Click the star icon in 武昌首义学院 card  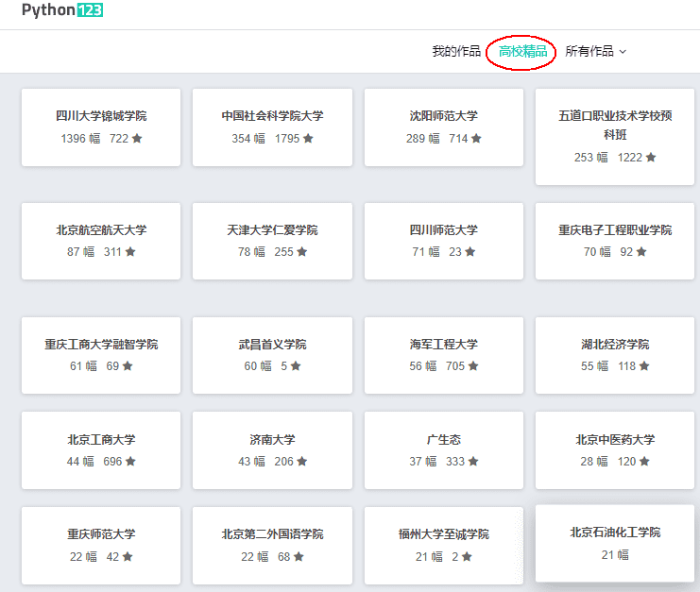coord(296,366)
